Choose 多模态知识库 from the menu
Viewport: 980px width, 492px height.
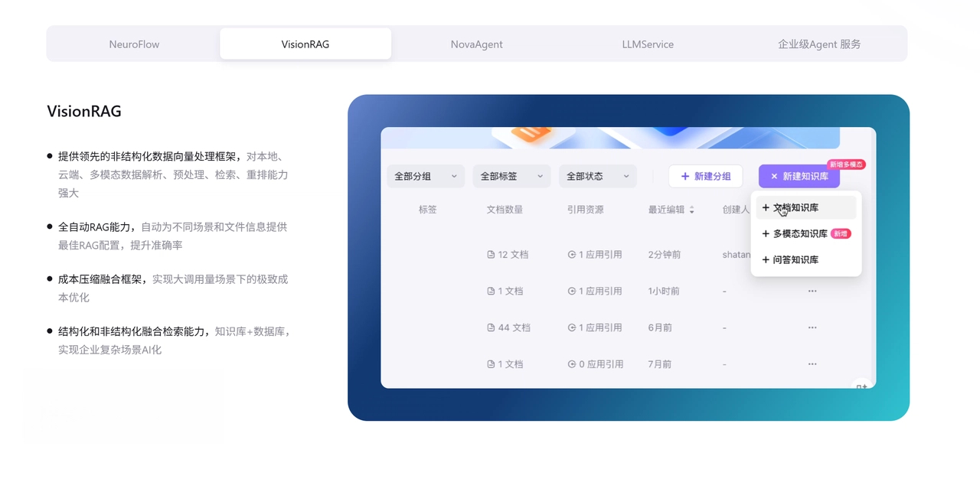pos(799,234)
